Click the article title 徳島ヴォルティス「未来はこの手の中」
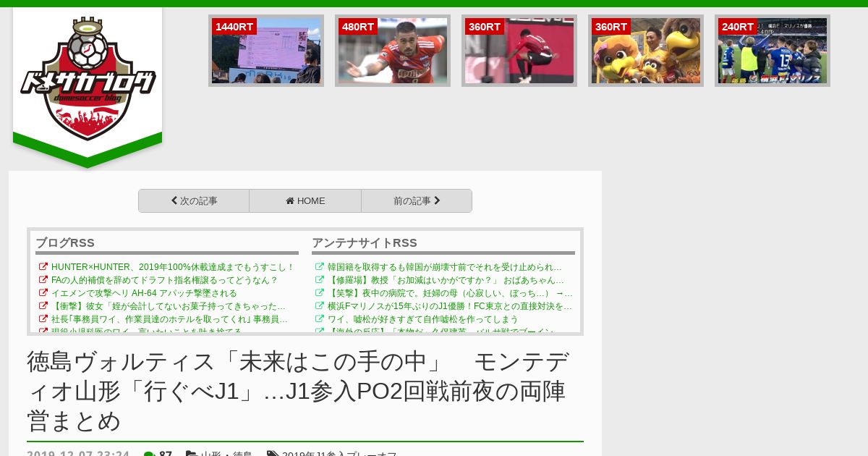 pyautogui.click(x=298, y=391)
